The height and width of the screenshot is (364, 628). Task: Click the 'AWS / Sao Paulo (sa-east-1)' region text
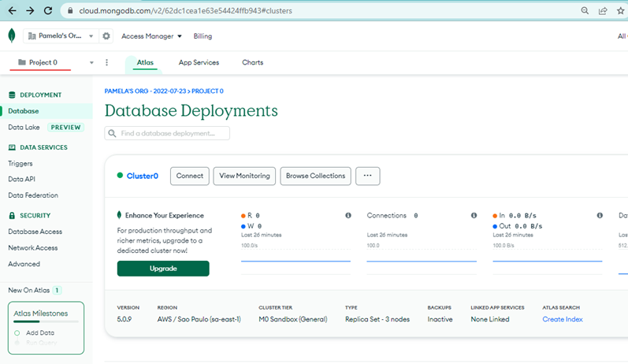click(199, 319)
